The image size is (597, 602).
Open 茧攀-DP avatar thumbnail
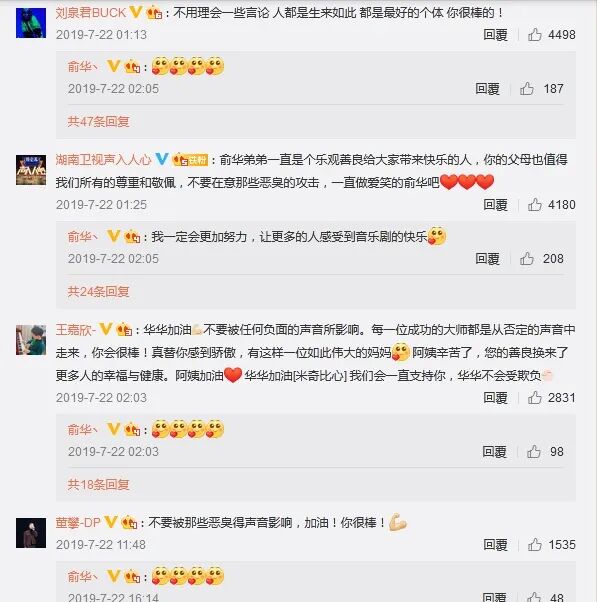(31, 533)
